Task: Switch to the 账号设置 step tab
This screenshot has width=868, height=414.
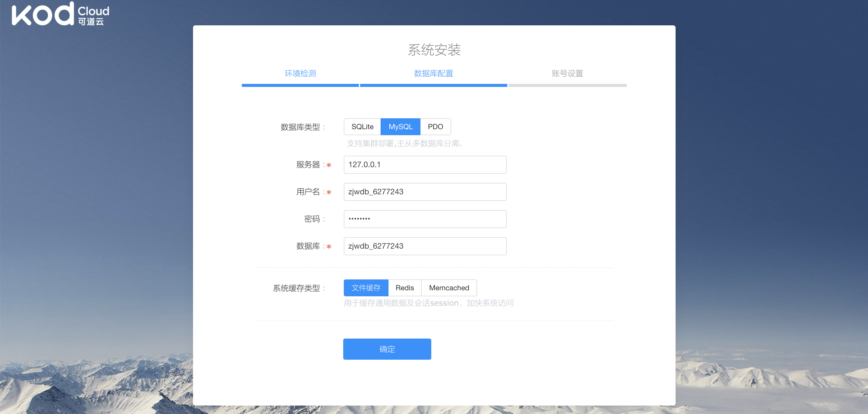Action: [567, 74]
